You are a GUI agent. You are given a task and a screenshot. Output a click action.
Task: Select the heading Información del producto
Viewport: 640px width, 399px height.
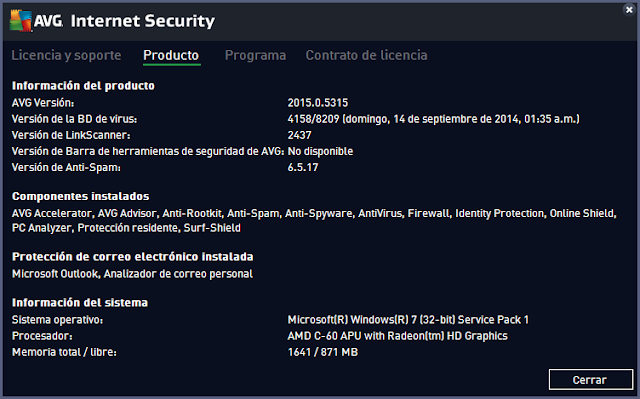(x=83, y=86)
